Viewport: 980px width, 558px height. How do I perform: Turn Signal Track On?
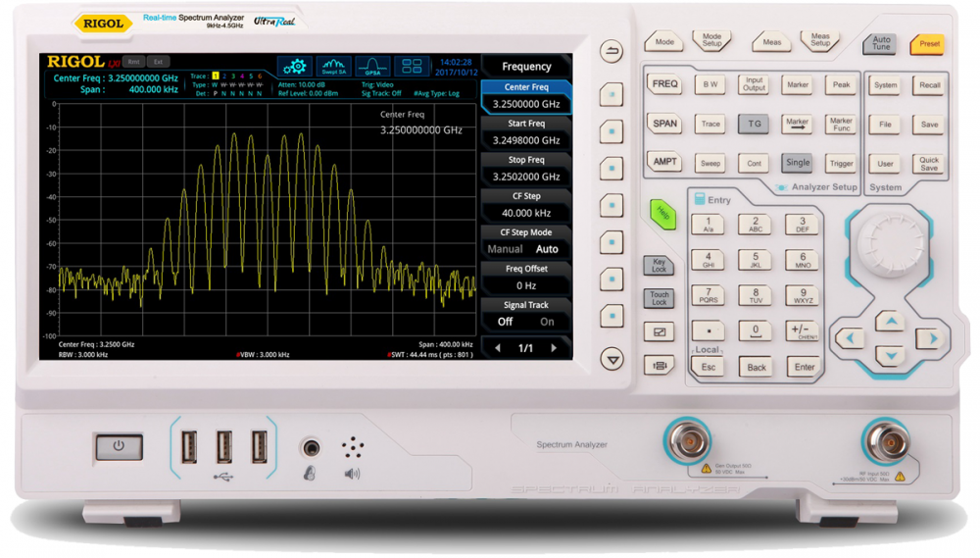click(x=547, y=322)
